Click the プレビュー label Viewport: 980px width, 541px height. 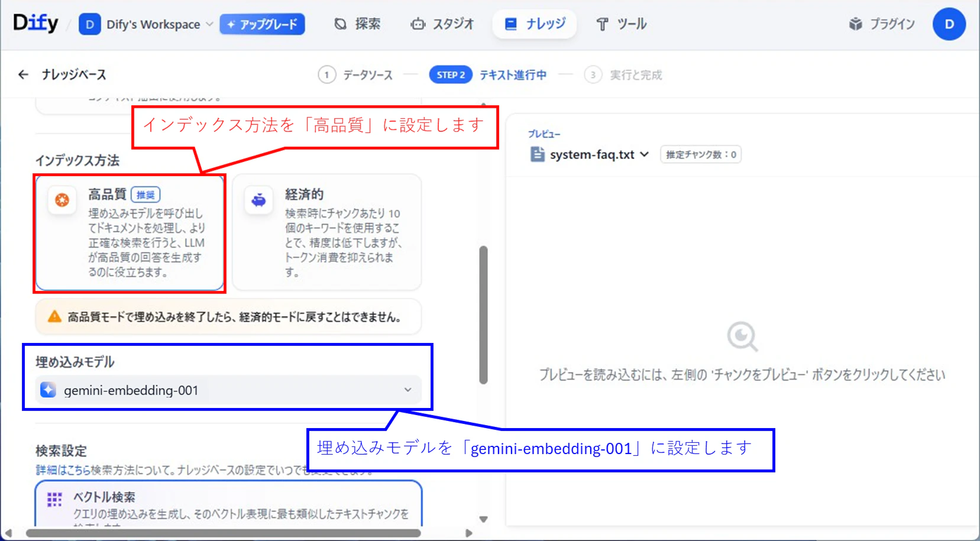pyautogui.click(x=544, y=134)
